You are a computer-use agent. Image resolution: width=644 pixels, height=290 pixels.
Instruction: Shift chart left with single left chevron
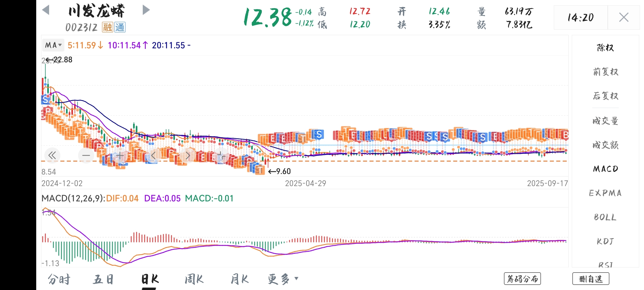click(154, 155)
